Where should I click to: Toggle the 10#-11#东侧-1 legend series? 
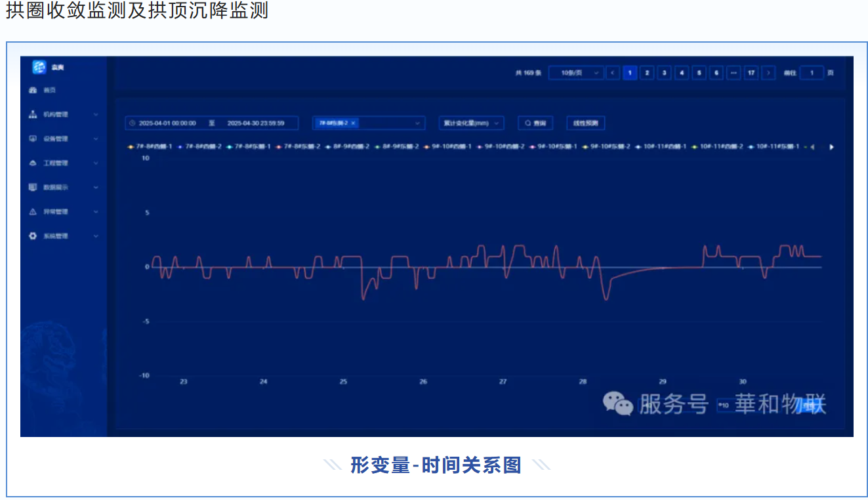pos(774,147)
